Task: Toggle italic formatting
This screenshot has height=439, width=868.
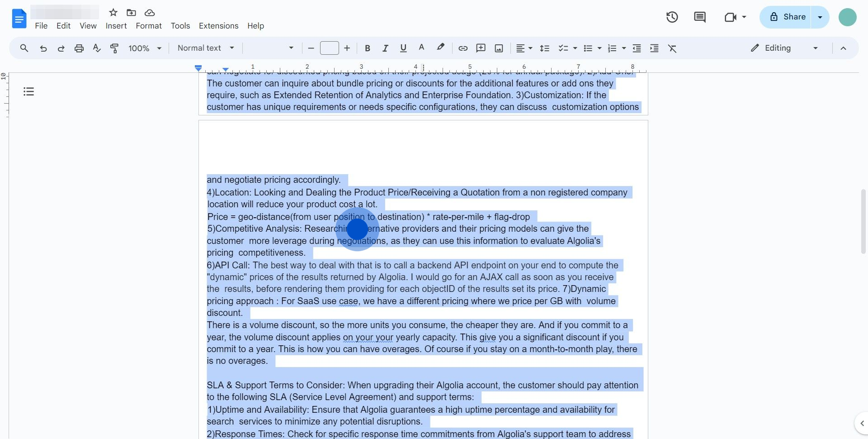Action: pyautogui.click(x=385, y=48)
